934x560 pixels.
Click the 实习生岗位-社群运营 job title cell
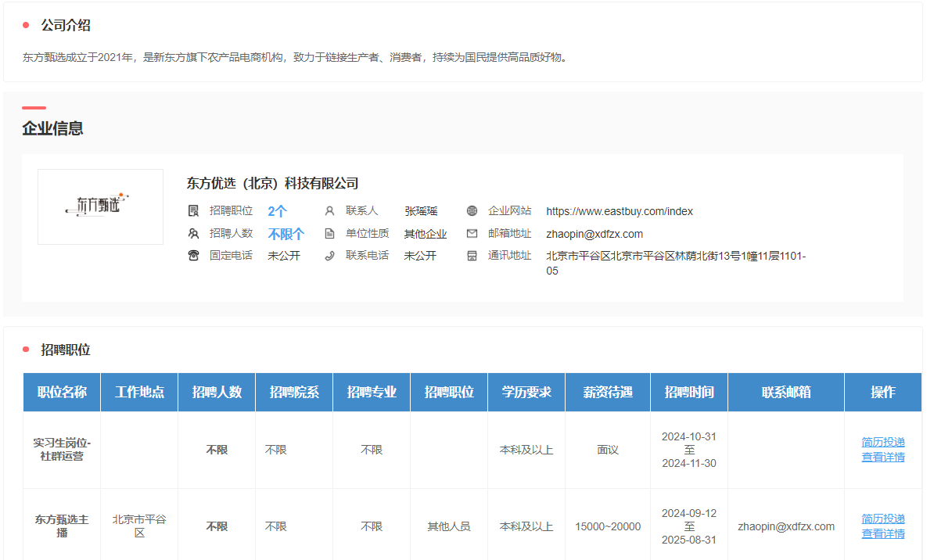62,450
